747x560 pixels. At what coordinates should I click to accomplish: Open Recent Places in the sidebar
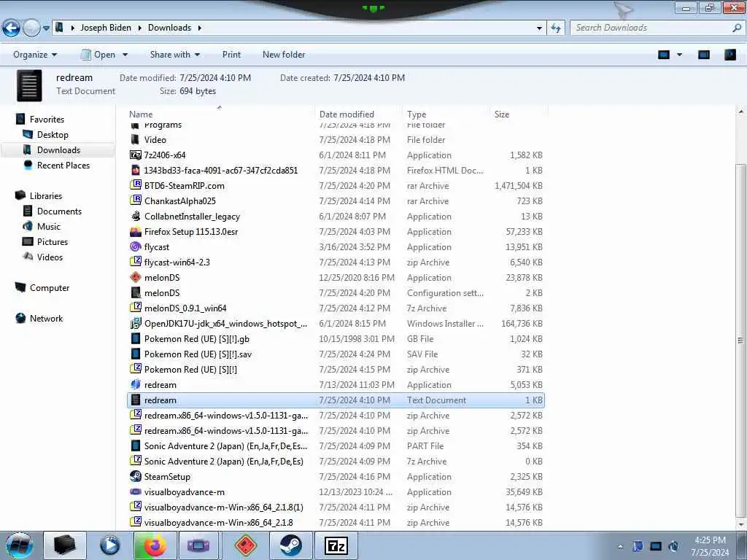[63, 166]
